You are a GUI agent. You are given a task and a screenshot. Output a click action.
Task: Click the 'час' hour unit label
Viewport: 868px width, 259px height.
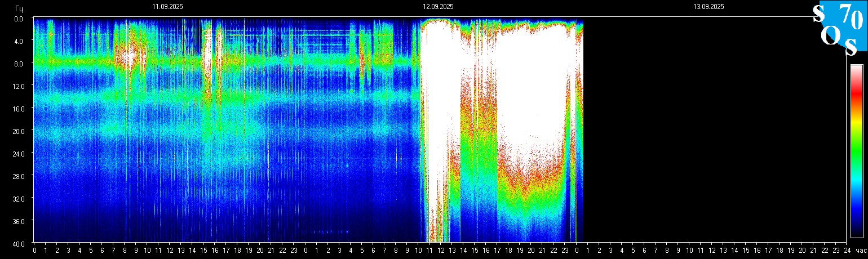pyautogui.click(x=861, y=251)
